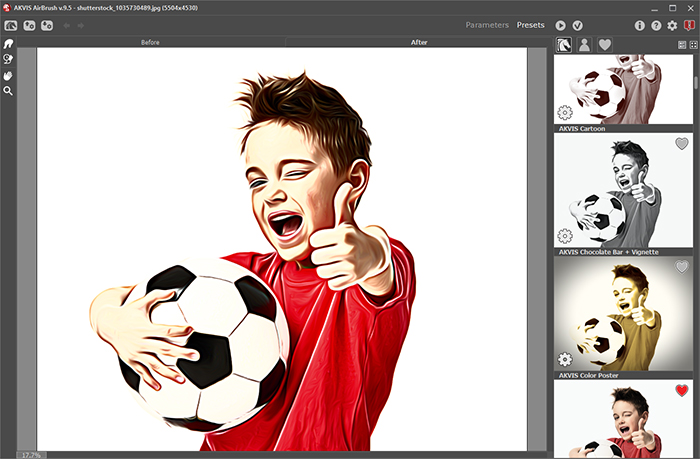This screenshot has width=700, height=459.
Task: Select the Zoom magnifier tool
Action: click(9, 91)
